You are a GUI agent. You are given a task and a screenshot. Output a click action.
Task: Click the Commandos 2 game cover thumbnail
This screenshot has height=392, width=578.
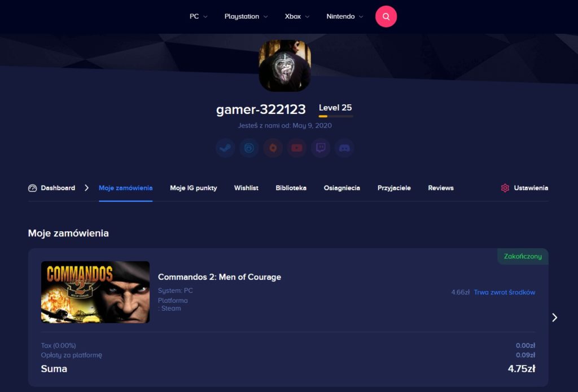[95, 292]
